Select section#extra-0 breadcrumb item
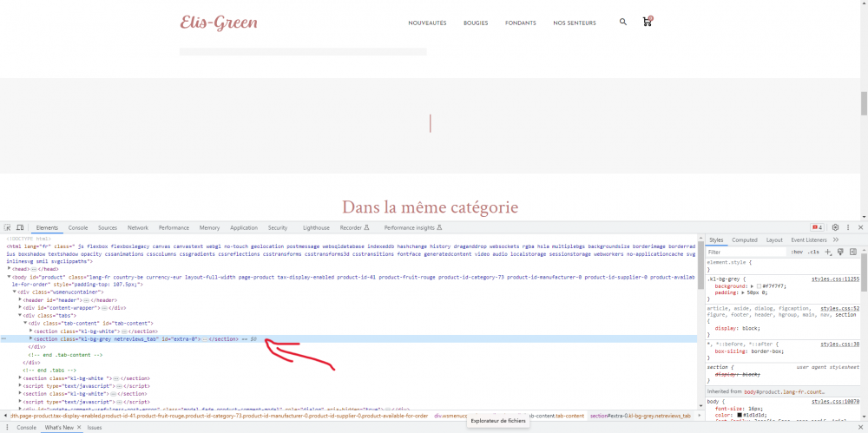 pos(641,416)
